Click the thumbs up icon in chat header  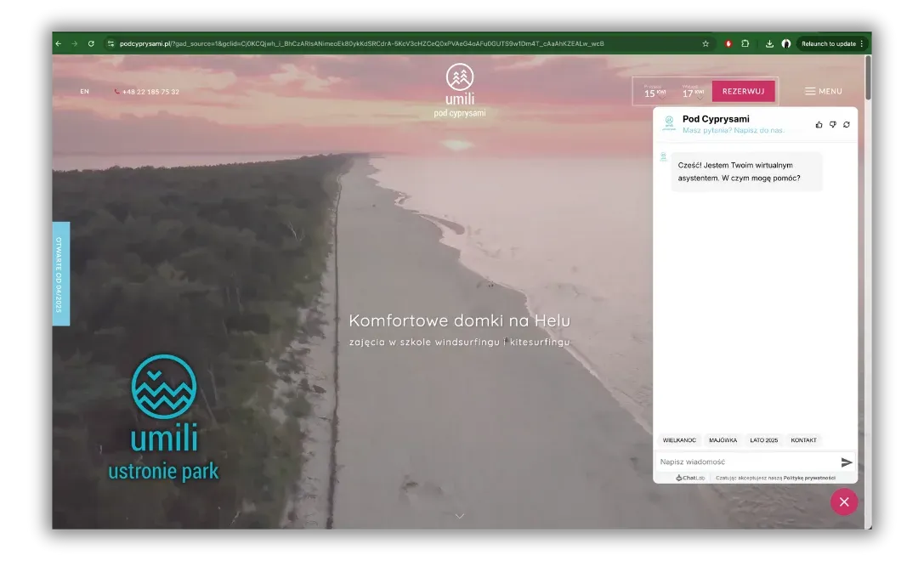point(819,124)
